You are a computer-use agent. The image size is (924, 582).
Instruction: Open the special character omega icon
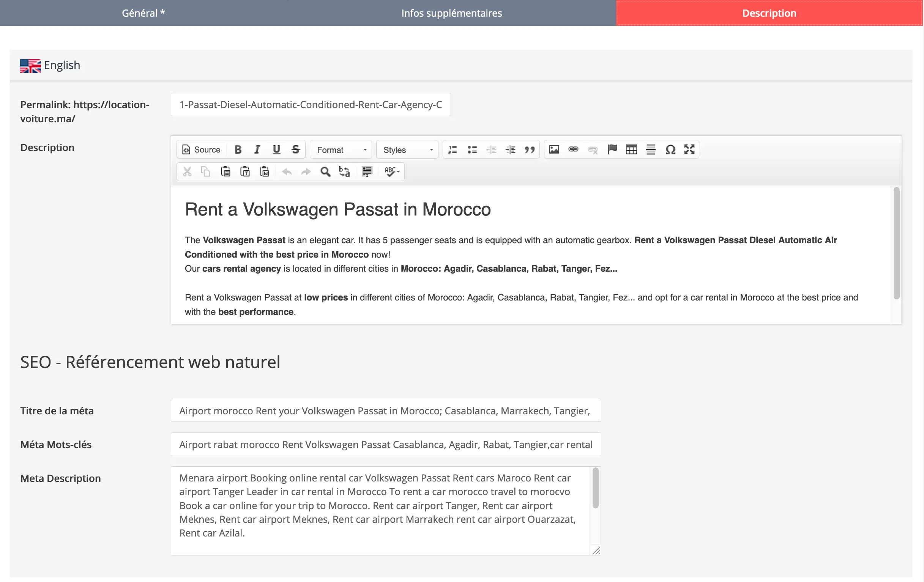tap(670, 149)
